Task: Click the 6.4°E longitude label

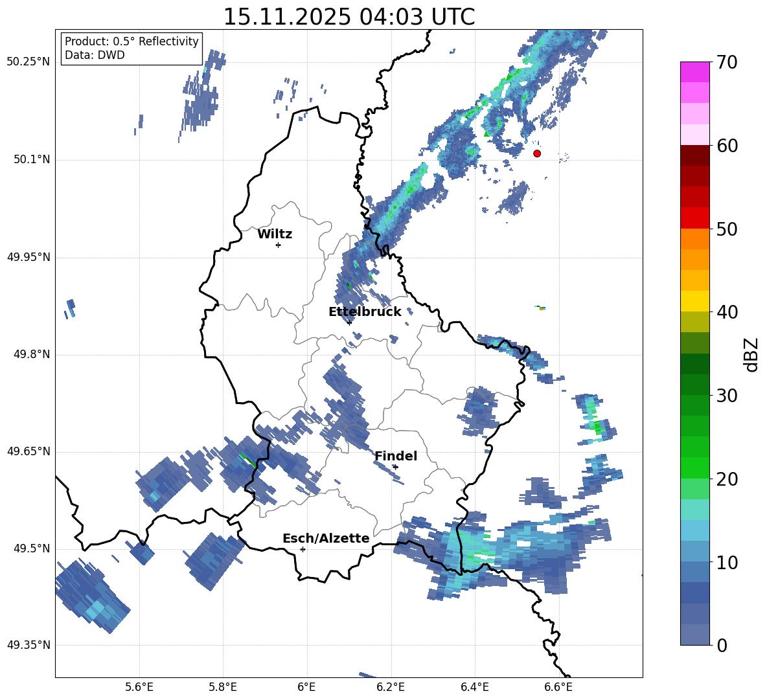Action: pyautogui.click(x=474, y=687)
